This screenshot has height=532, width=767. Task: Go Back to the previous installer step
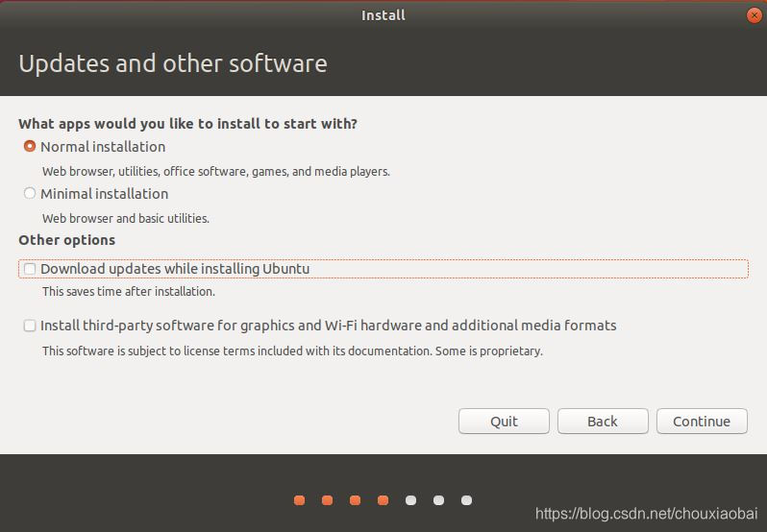coord(603,422)
